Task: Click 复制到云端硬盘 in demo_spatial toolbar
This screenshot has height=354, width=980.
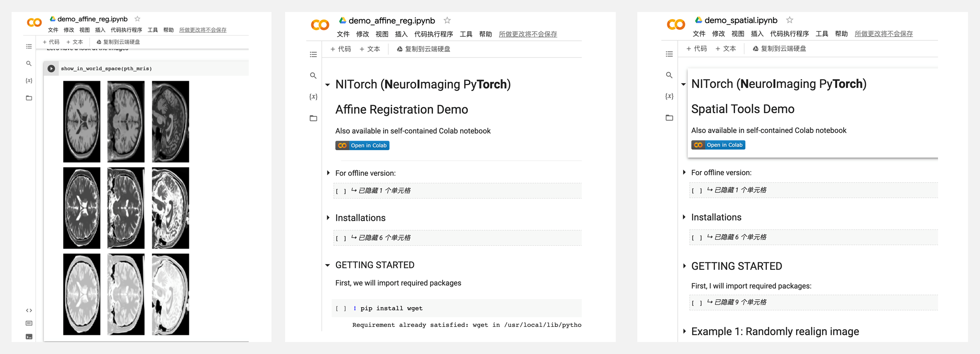Action: pos(779,49)
